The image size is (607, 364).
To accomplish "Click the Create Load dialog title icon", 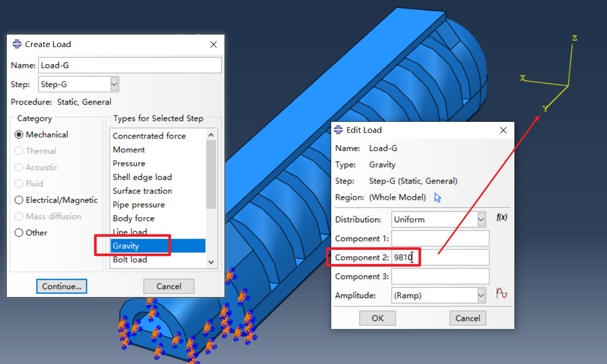I will pos(16,44).
